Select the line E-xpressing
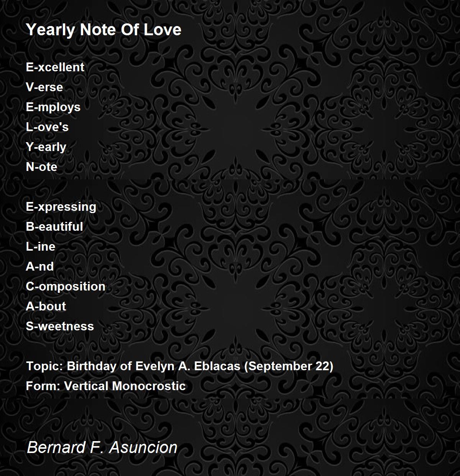This screenshot has width=460, height=476. point(61,207)
